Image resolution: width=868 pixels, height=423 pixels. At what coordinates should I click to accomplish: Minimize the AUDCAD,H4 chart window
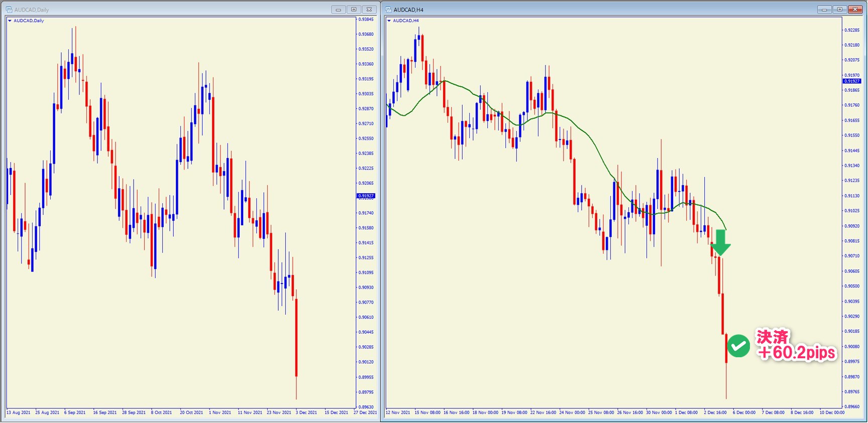[824, 10]
